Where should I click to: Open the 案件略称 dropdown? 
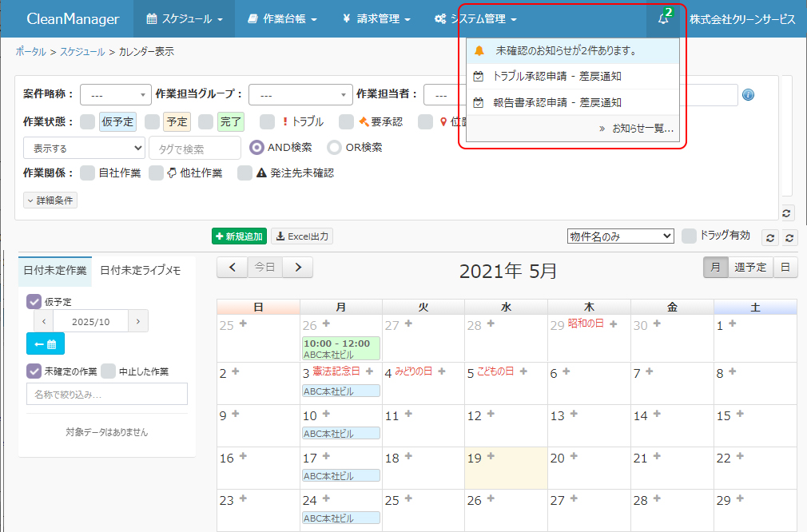[x=115, y=94]
